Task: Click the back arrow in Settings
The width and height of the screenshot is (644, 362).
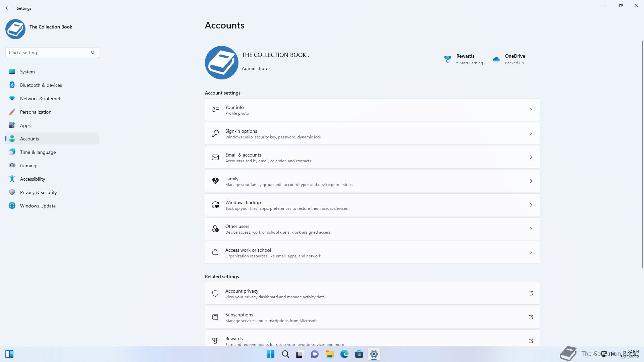Action: (8, 8)
